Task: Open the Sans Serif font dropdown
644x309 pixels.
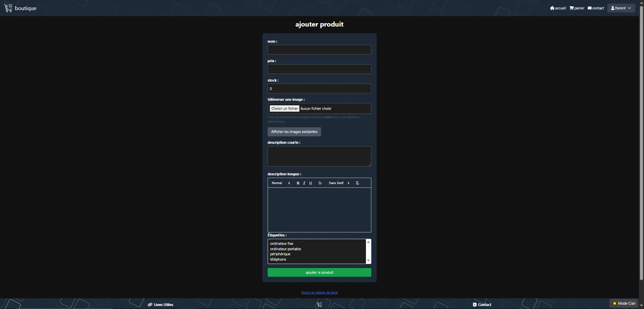Action: point(339,183)
